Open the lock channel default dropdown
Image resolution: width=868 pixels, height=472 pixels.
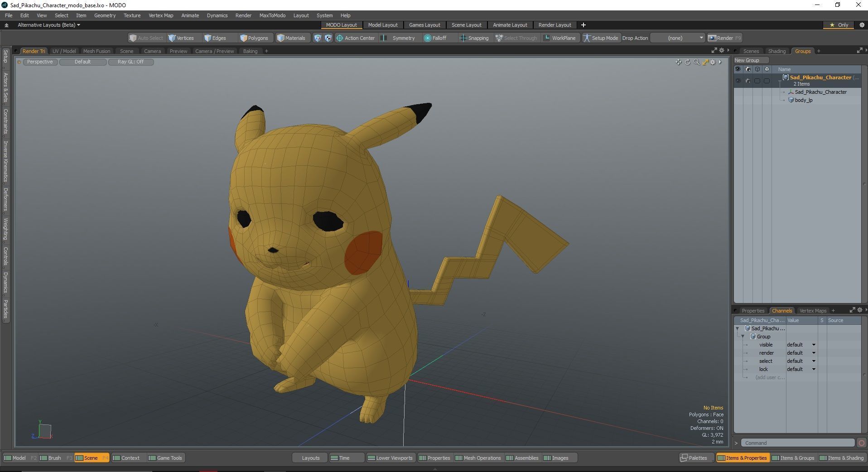pos(801,369)
